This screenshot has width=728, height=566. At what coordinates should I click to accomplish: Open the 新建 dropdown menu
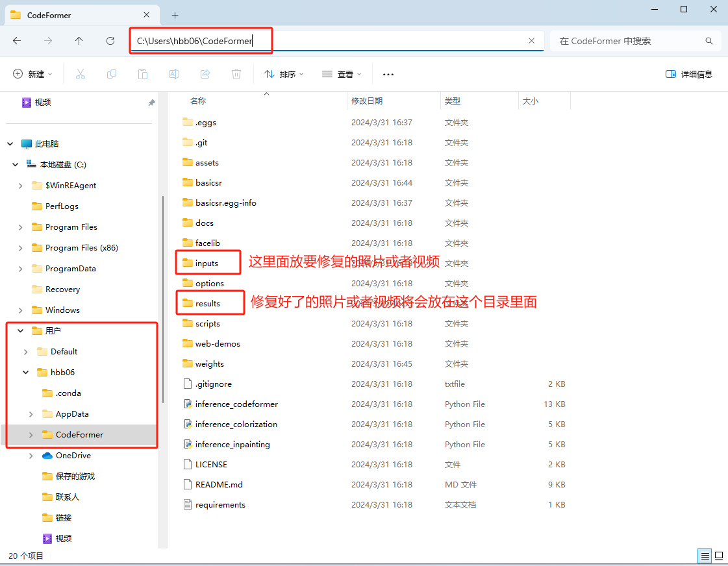(x=32, y=74)
